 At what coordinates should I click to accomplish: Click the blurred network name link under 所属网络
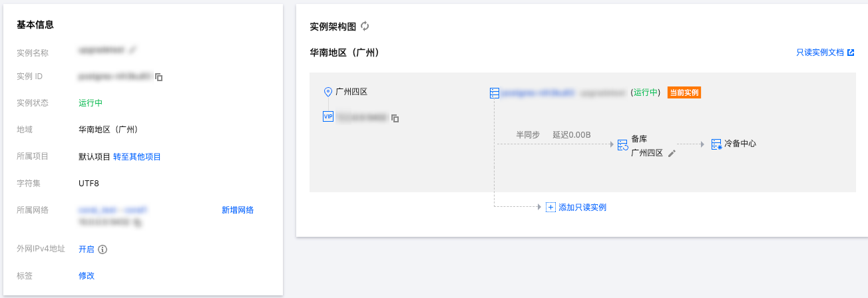pyautogui.click(x=112, y=210)
